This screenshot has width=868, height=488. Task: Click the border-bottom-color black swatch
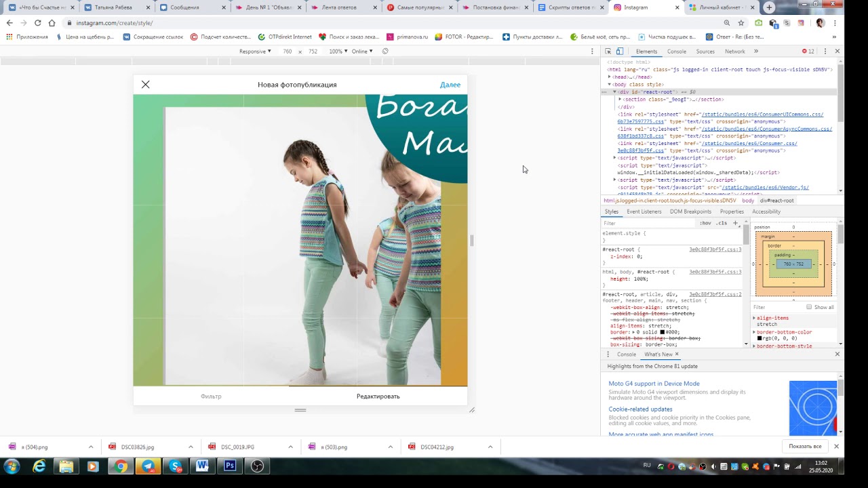tap(759, 338)
